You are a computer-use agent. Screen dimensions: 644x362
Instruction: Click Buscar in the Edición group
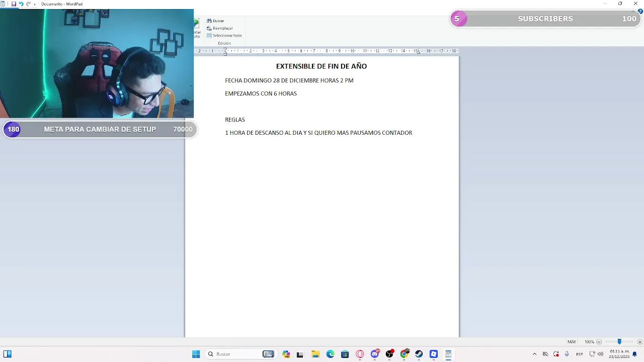[x=216, y=21]
